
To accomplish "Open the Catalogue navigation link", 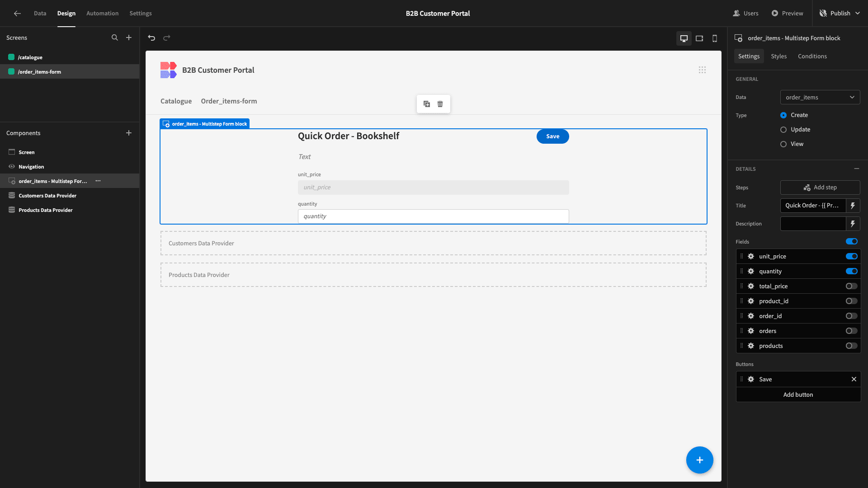I will pyautogui.click(x=176, y=101).
